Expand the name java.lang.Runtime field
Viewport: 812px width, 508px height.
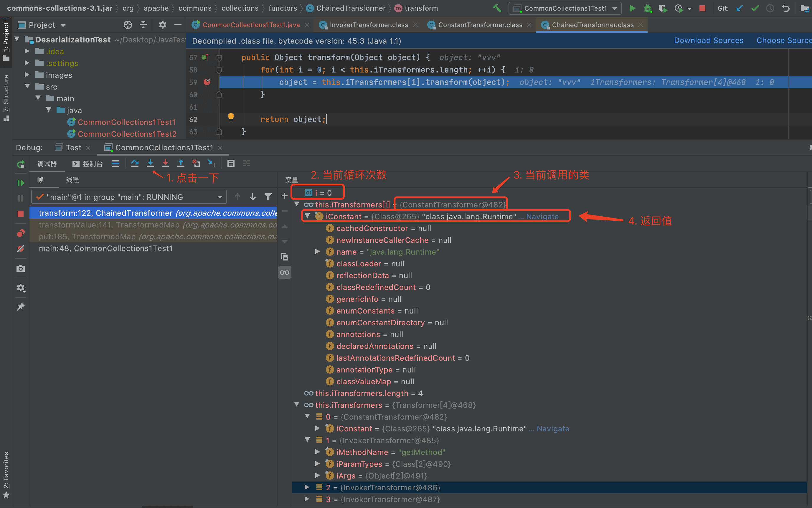pyautogui.click(x=317, y=252)
